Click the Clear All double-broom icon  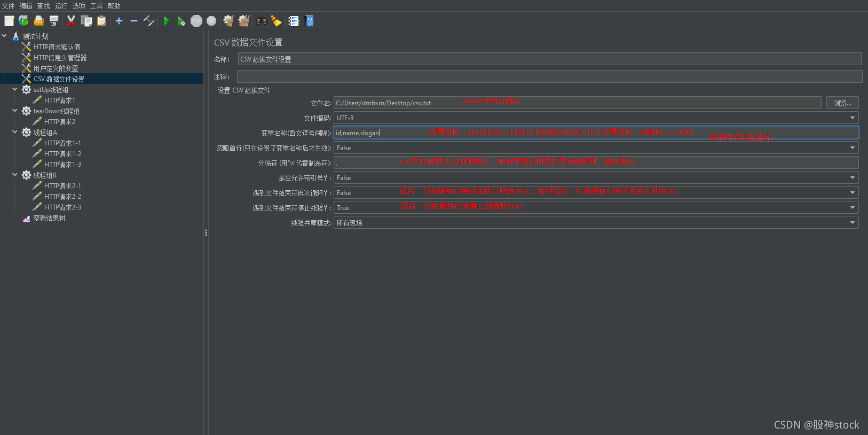click(x=244, y=21)
